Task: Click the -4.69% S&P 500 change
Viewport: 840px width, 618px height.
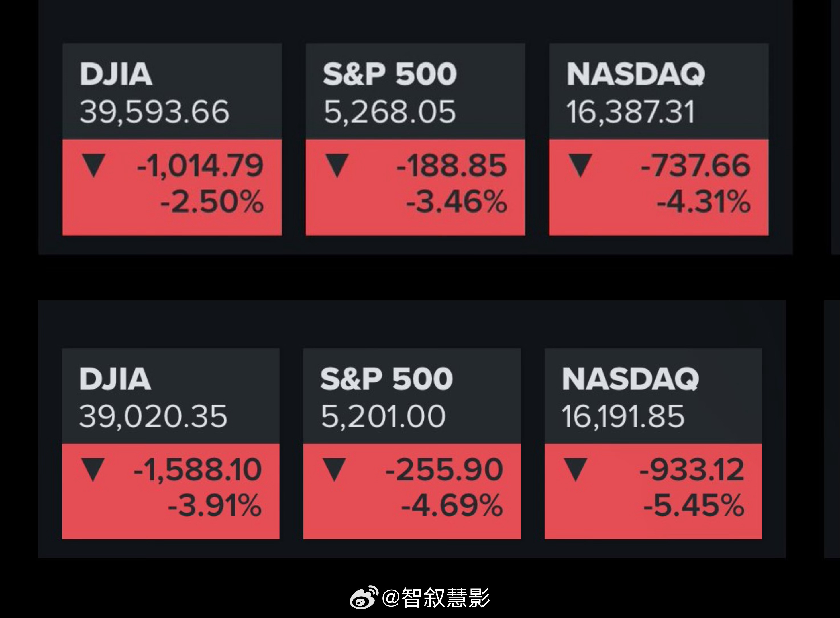Action: (x=452, y=506)
